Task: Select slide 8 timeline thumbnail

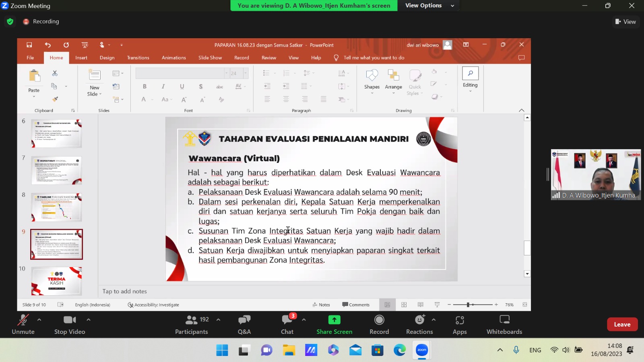Action: 56,207
